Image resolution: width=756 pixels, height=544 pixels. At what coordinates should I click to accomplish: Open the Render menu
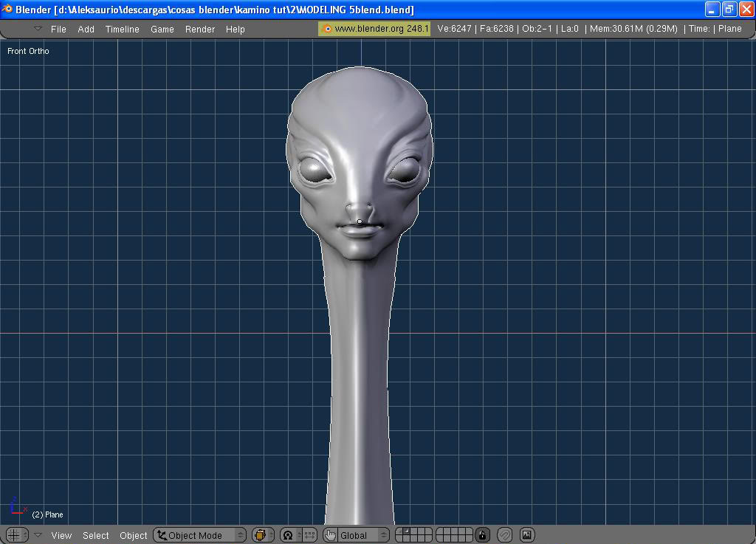(200, 29)
